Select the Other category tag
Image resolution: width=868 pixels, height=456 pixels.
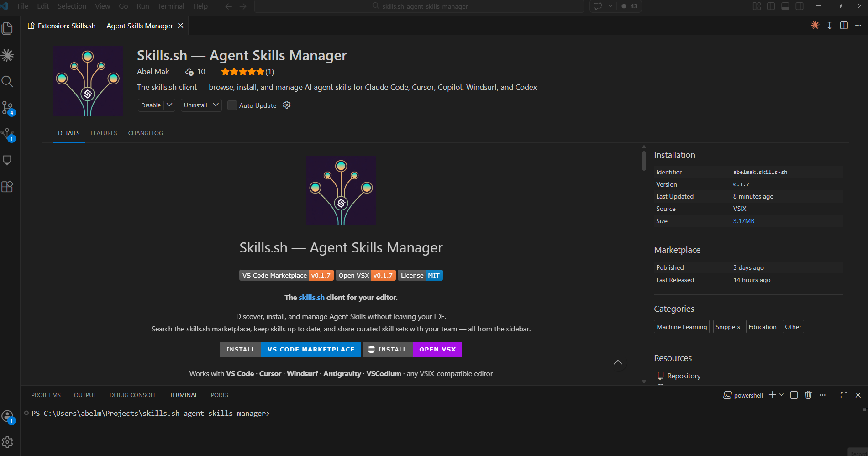tap(793, 327)
